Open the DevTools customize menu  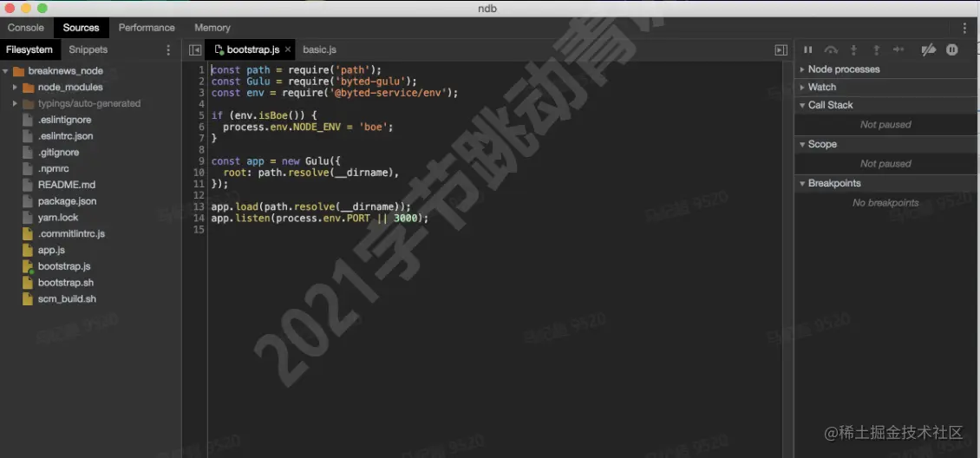pyautogui.click(x=964, y=28)
